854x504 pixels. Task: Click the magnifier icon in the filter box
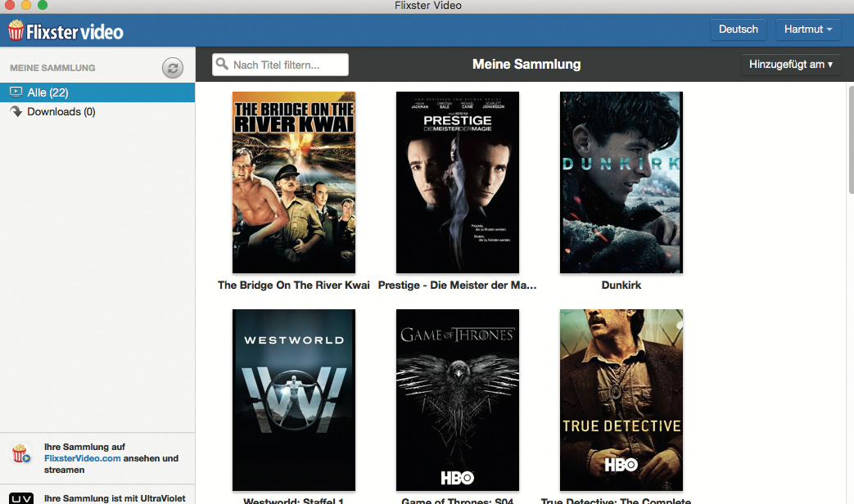click(221, 65)
